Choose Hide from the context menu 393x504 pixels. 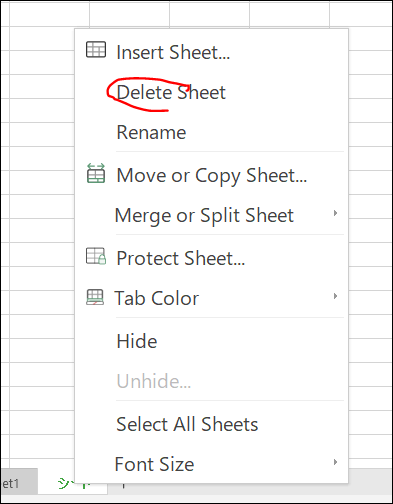point(212,341)
